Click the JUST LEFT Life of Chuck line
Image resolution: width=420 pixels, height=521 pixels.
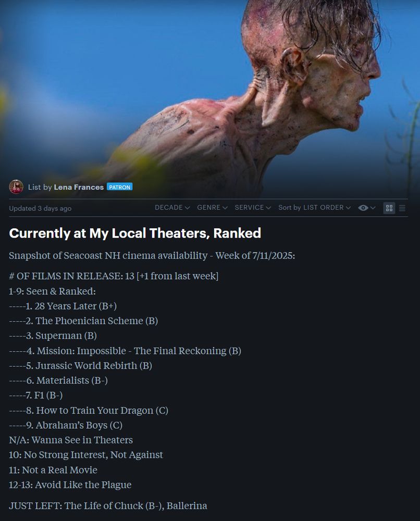click(108, 506)
